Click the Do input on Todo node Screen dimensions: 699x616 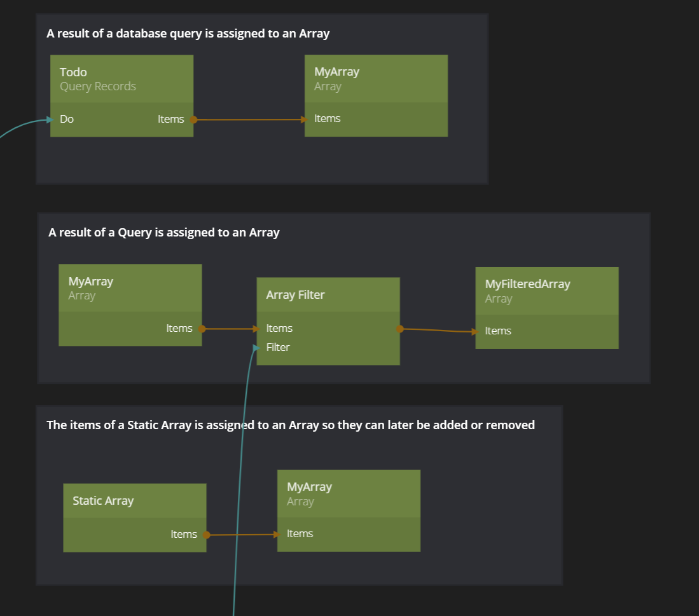click(x=67, y=119)
